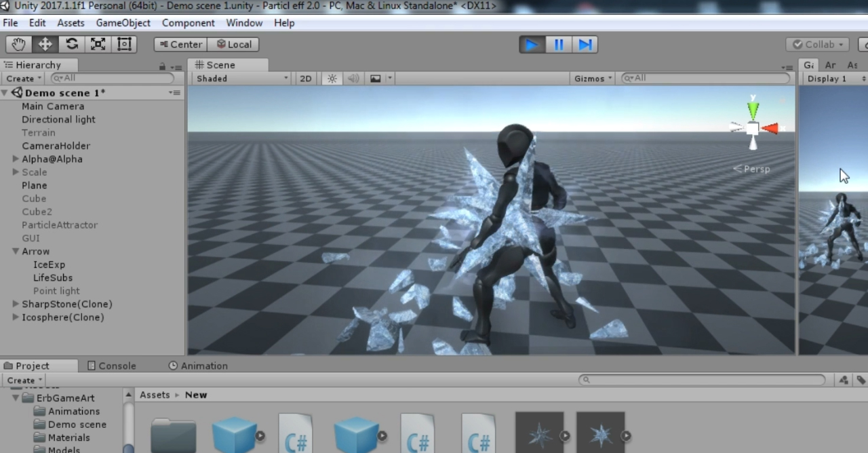Click the Scene view search field
Image resolution: width=868 pixels, height=453 pixels.
(x=706, y=78)
